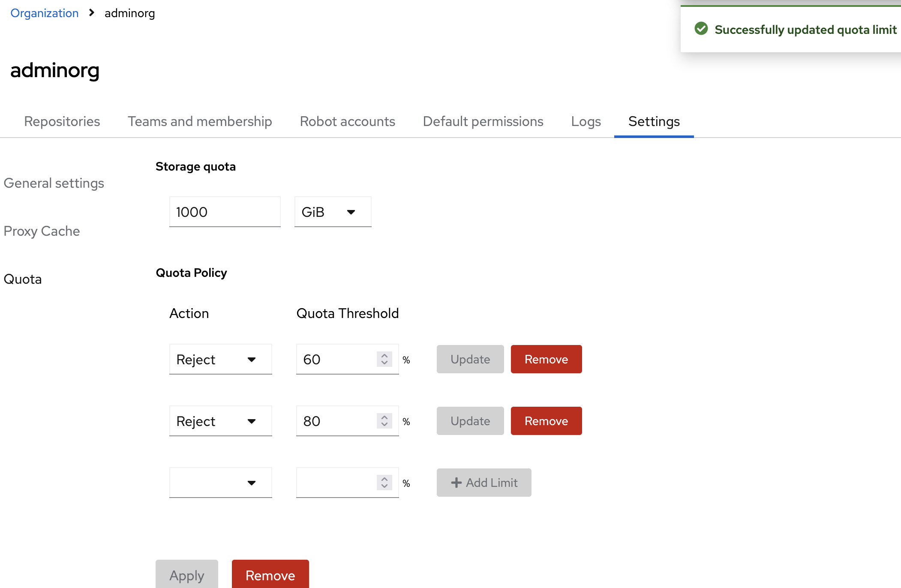Remove the 60% quota limit
This screenshot has width=901, height=588.
click(x=546, y=359)
